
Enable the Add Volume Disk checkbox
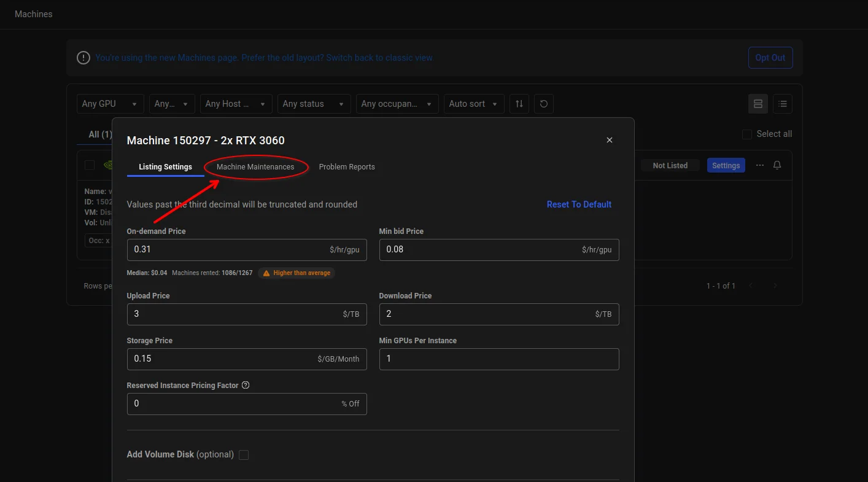point(244,455)
